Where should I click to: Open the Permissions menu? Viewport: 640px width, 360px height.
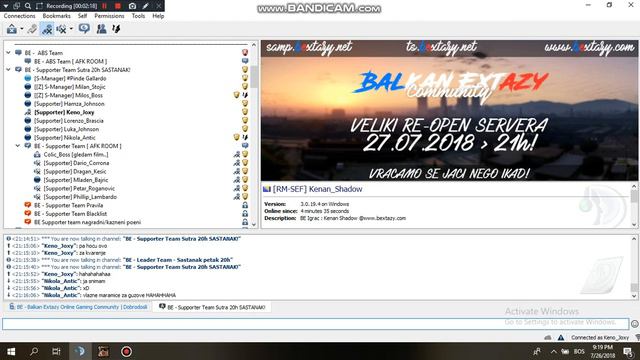pyautogui.click(x=109, y=16)
